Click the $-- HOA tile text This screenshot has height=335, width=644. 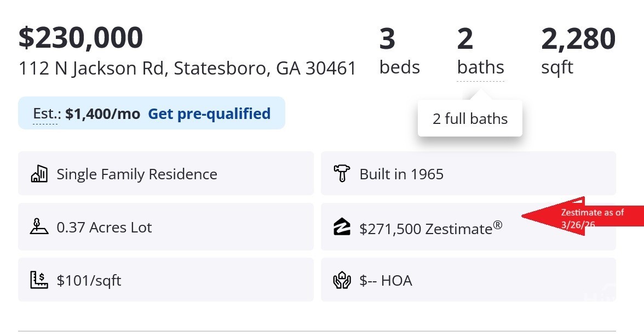coord(386,281)
